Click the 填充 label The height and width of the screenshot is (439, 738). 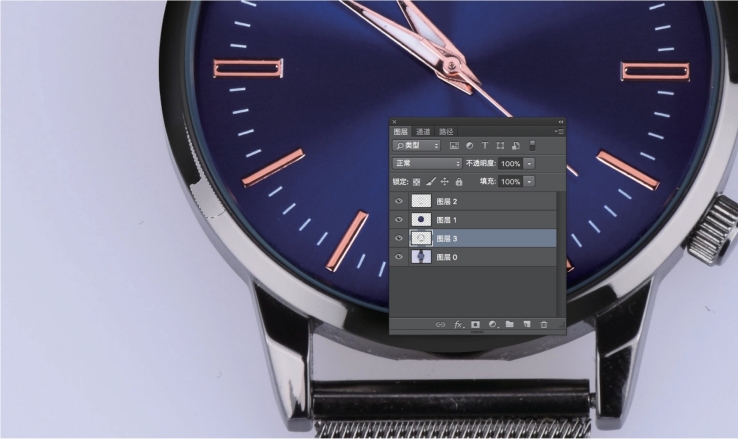point(488,181)
